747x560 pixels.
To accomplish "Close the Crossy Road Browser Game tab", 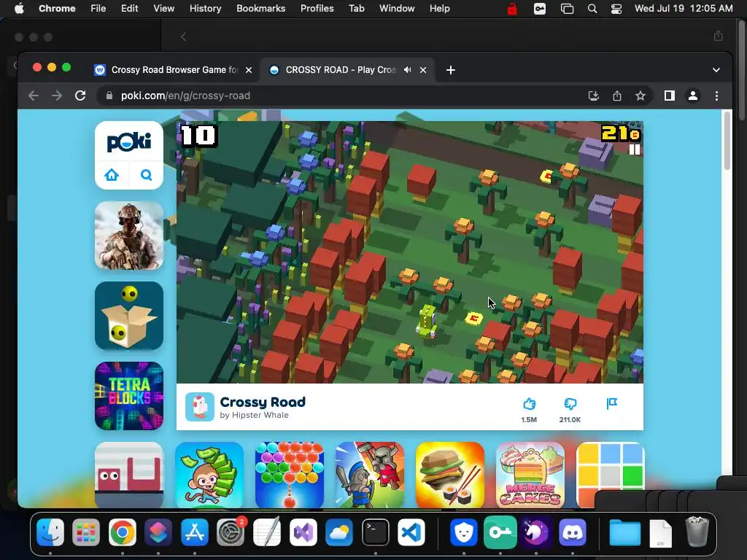I will (249, 70).
